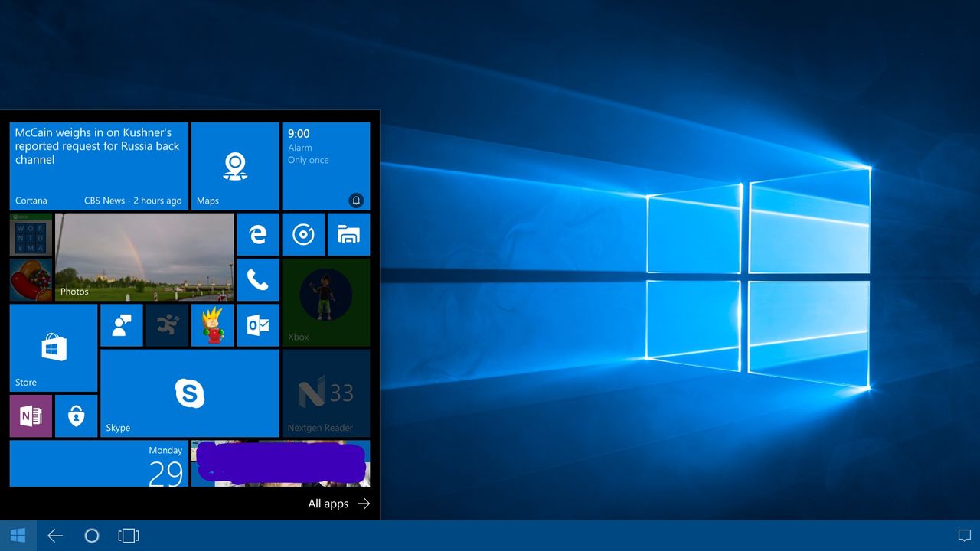The width and height of the screenshot is (980, 551).
Task: Open the Authenticator padlock tile
Action: 77,416
